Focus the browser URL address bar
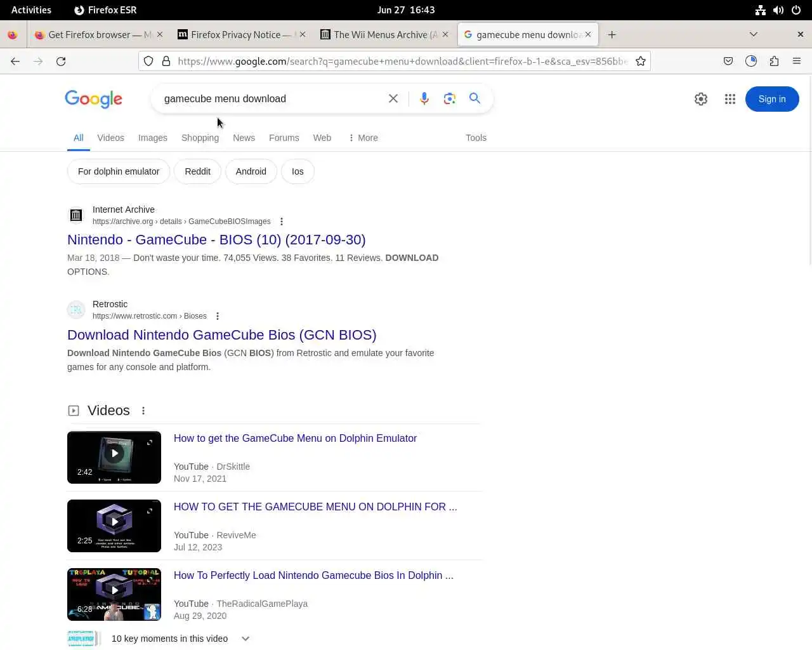This screenshot has width=812, height=650. click(x=402, y=61)
